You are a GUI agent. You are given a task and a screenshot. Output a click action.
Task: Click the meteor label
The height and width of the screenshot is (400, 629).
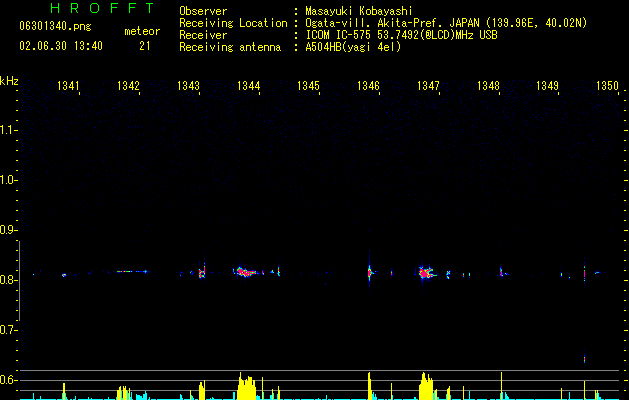click(142, 31)
